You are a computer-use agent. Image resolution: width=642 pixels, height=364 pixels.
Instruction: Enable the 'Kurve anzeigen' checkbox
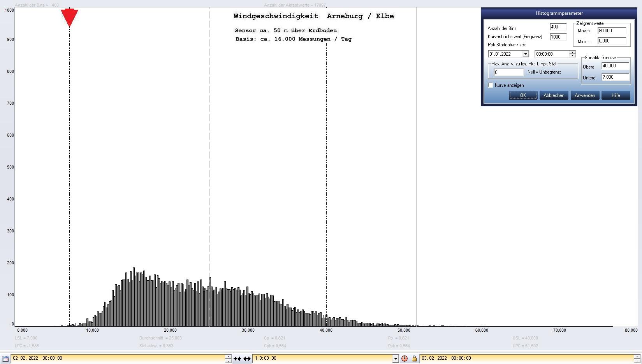pyautogui.click(x=491, y=85)
